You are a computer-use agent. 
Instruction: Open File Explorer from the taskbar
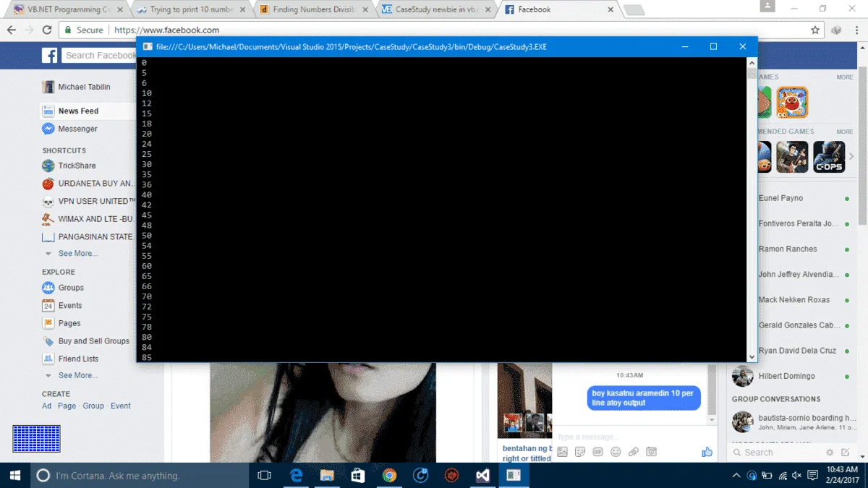coord(327,476)
